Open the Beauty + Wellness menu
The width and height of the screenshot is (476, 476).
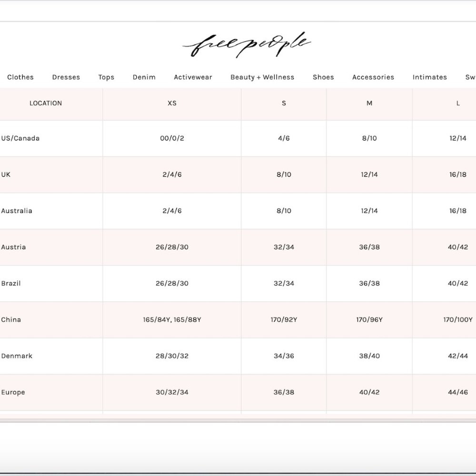(262, 77)
